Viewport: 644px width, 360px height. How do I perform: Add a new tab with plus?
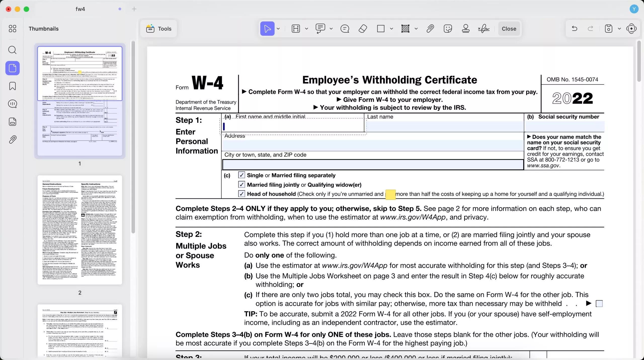click(134, 9)
